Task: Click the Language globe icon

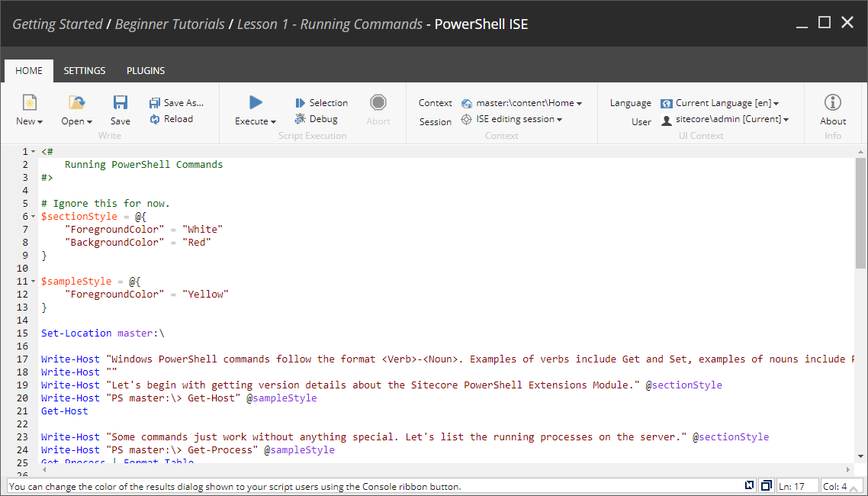Action: [x=667, y=104]
